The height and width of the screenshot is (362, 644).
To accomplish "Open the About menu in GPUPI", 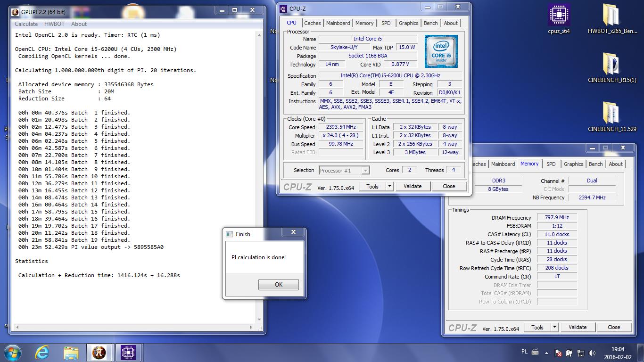I will click(x=79, y=24).
